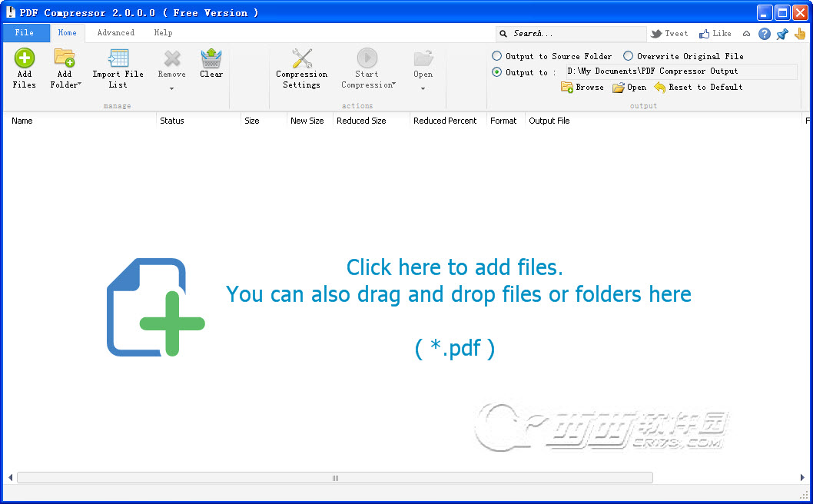The image size is (813, 504).
Task: Switch to the Advanced tab
Action: [x=115, y=33]
